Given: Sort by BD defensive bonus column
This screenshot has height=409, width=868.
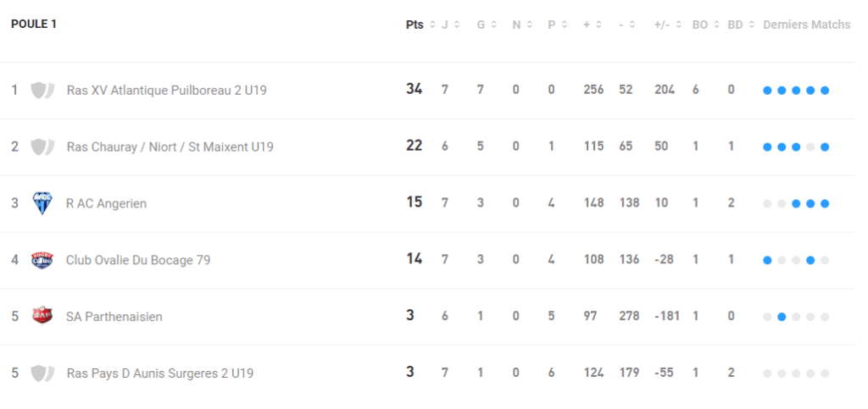Looking at the screenshot, I should point(740,25).
